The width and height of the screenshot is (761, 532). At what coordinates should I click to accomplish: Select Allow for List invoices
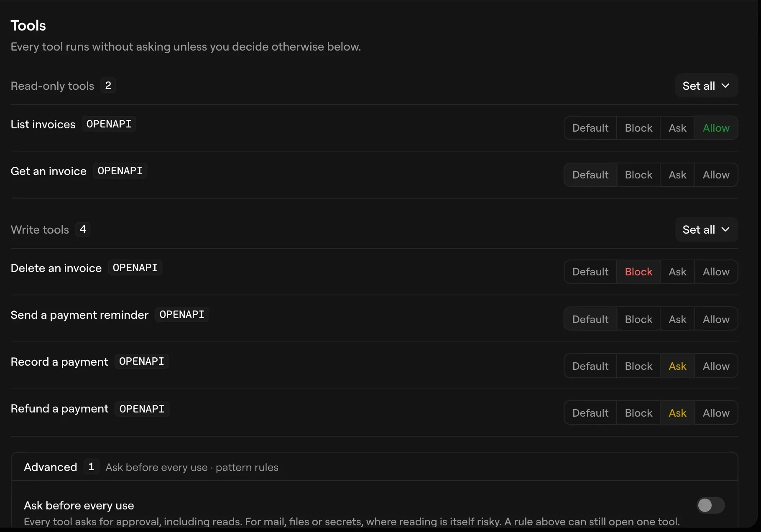pyautogui.click(x=716, y=128)
